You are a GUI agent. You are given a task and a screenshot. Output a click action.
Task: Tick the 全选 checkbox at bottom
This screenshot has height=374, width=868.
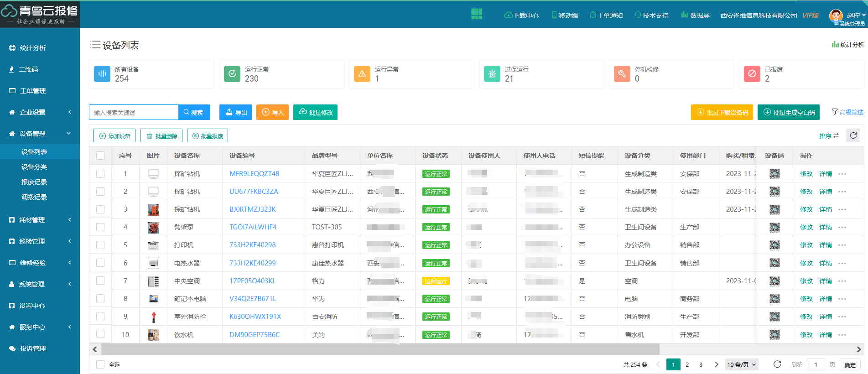100,364
